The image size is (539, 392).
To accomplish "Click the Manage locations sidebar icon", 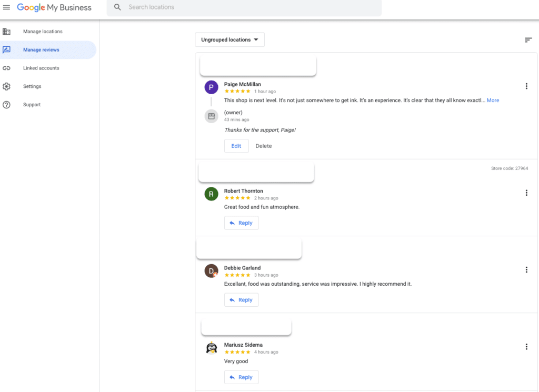I will 6,31.
